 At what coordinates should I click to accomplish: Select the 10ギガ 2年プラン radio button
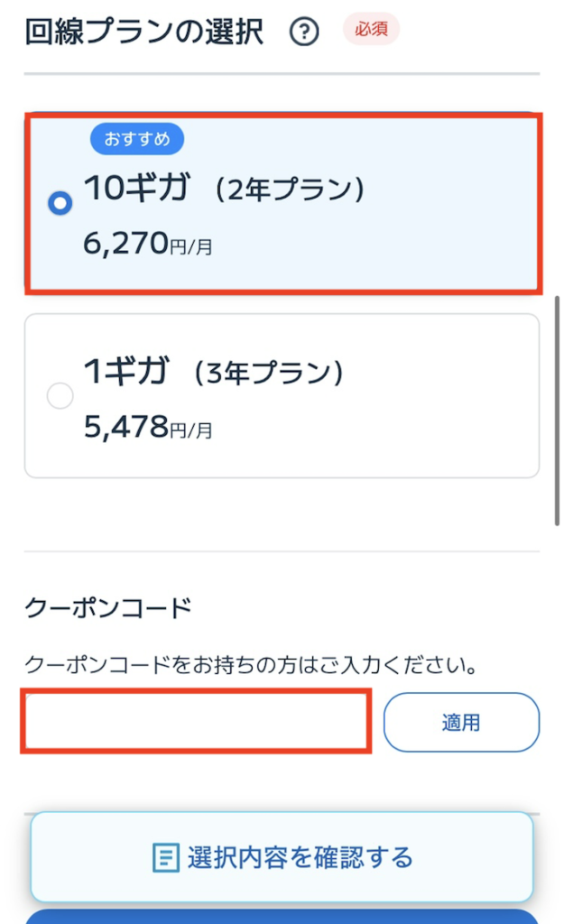60,204
